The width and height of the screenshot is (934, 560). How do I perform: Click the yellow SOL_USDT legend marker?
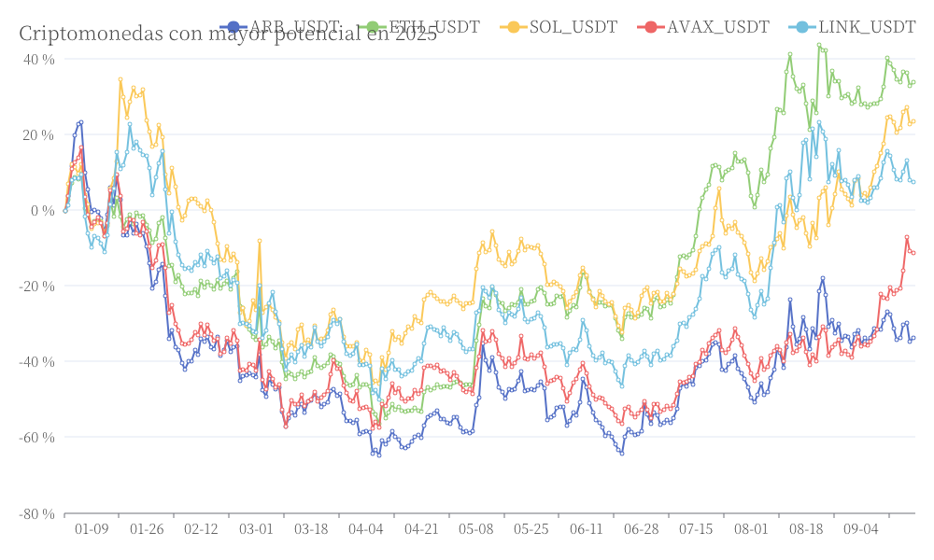pos(514,27)
